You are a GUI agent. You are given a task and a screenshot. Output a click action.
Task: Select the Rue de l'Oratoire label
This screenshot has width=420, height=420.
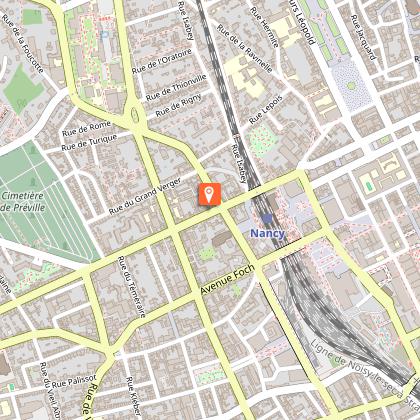click(x=162, y=61)
